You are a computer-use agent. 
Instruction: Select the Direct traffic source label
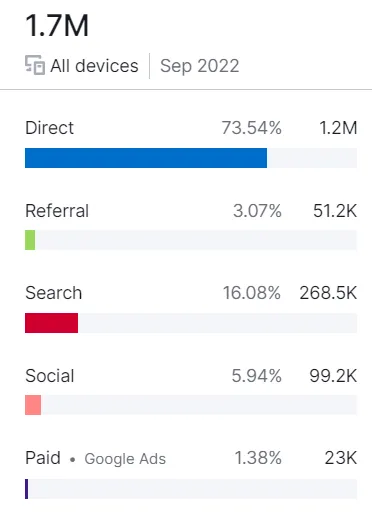(49, 128)
